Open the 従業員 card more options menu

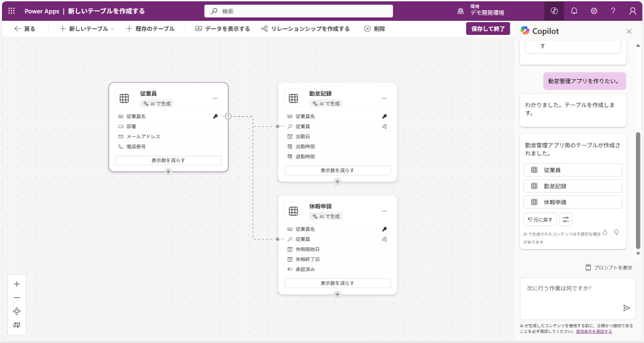pos(215,98)
